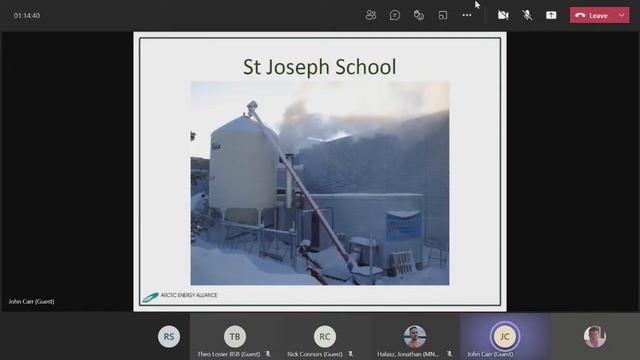Expand the Leave options dropdown arrow
This screenshot has height=360, width=640.
point(622,16)
